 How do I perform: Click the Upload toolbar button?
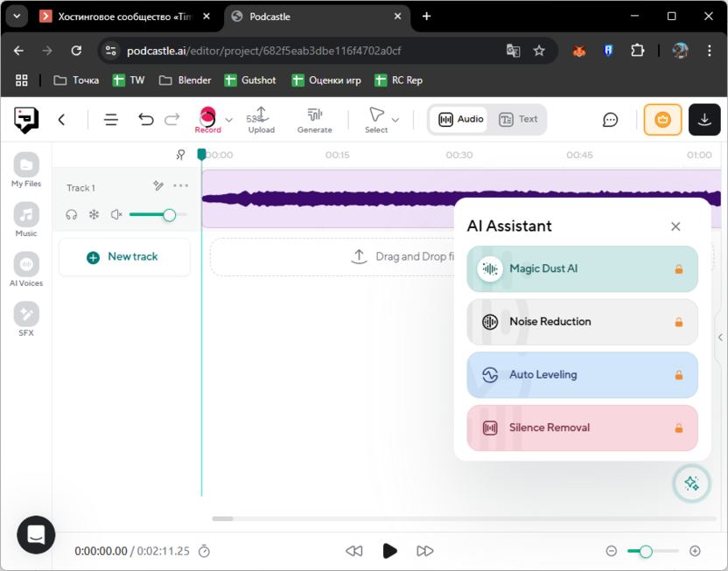[262, 120]
